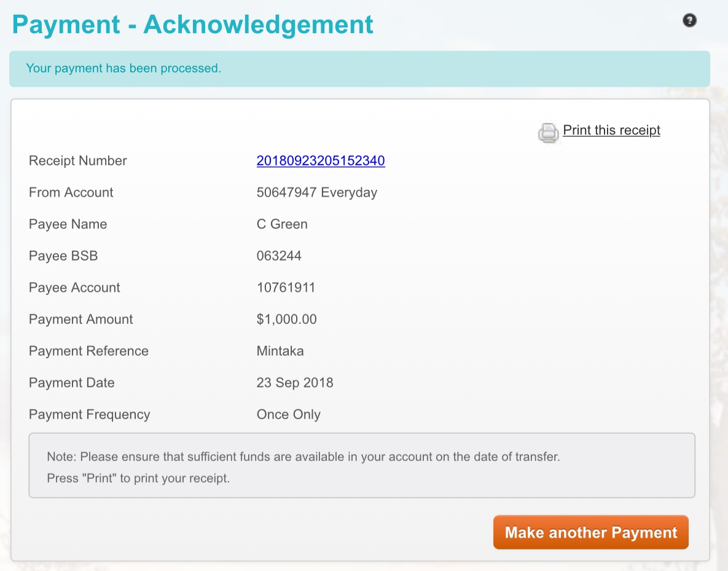Open receipt number 20180923205152340 link
Screen dimensions: 728x571
coord(320,161)
